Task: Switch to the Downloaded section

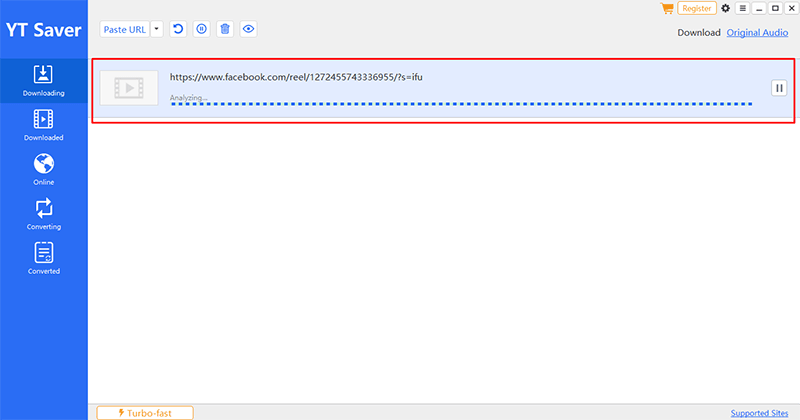Action: [43, 125]
